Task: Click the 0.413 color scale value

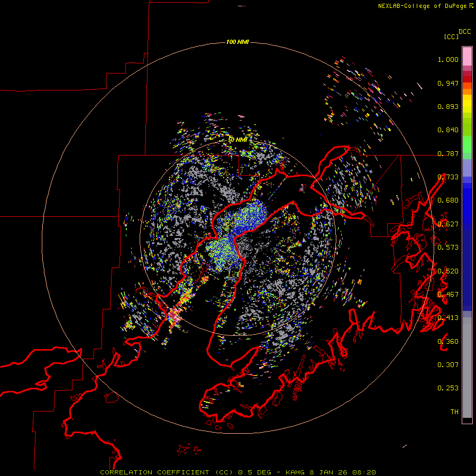Action: click(448, 318)
